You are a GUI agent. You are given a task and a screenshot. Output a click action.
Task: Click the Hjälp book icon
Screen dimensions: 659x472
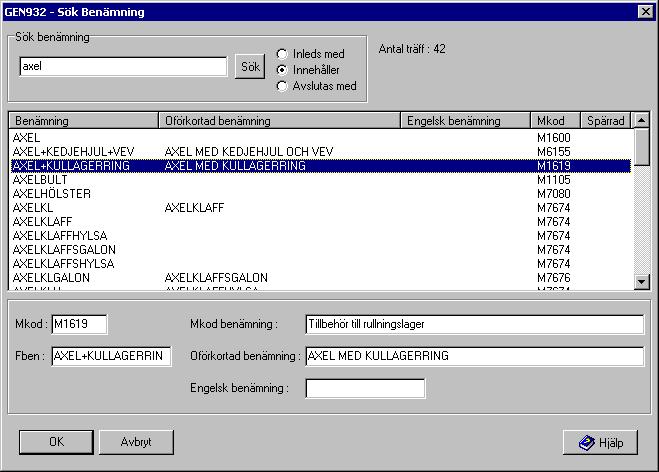587,443
